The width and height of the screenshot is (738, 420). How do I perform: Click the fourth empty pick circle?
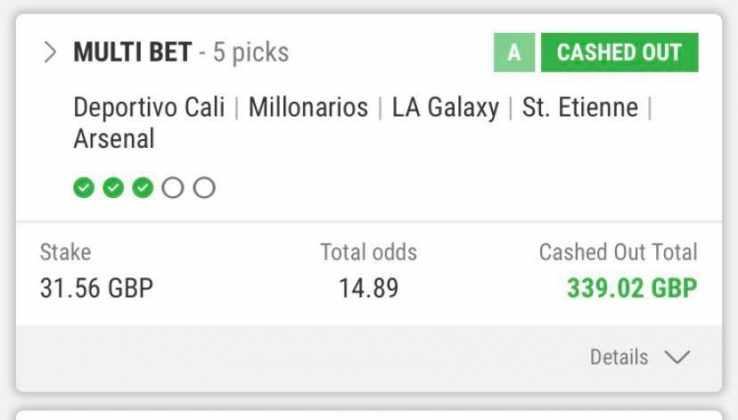(x=173, y=187)
